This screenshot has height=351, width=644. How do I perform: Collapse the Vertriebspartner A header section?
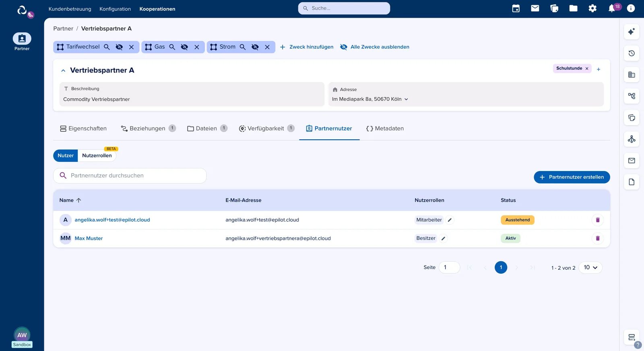pos(63,70)
